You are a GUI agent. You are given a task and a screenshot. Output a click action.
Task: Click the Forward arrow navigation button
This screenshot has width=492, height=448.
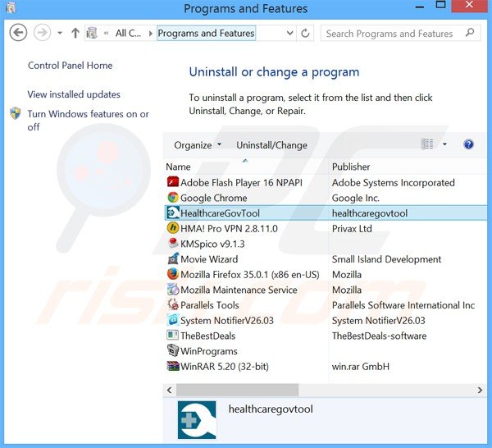(x=42, y=33)
